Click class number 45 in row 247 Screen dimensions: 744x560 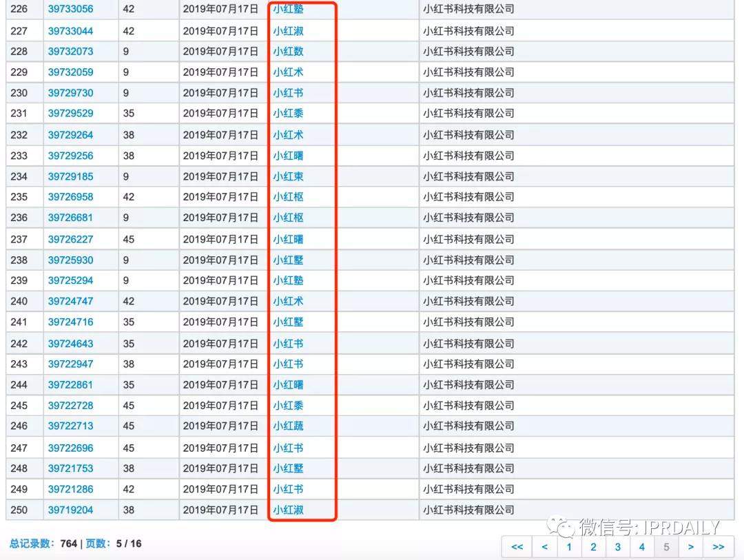[x=129, y=448]
